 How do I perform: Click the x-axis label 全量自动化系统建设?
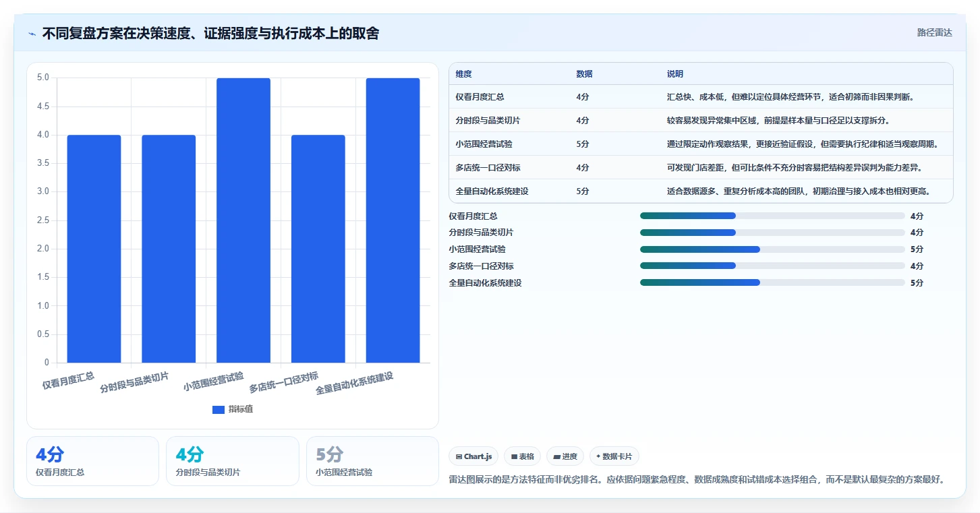tap(355, 384)
